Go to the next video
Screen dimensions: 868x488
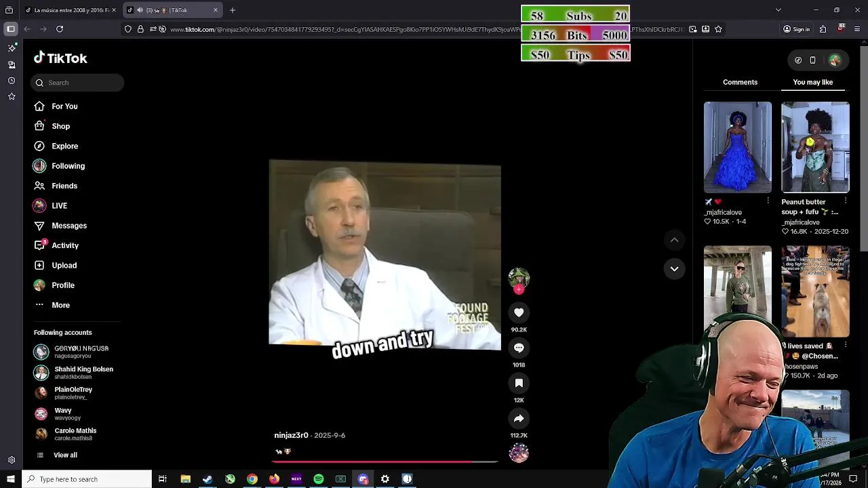tap(674, 269)
